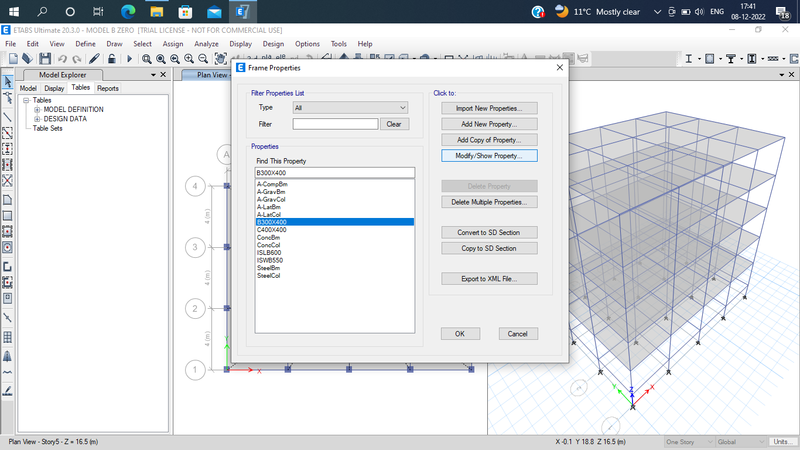Viewport: 800px width, 450px height.
Task: Open the Analyze menu
Action: (206, 44)
